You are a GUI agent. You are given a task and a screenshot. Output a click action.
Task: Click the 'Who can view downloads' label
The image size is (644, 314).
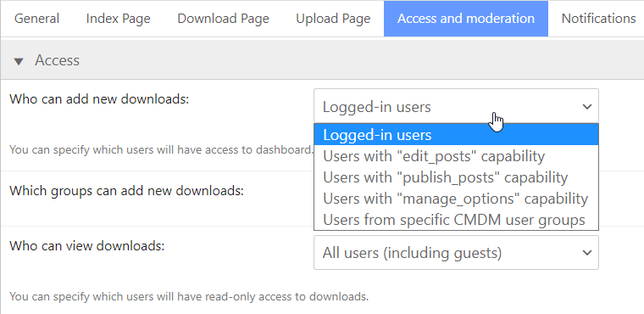click(x=86, y=246)
